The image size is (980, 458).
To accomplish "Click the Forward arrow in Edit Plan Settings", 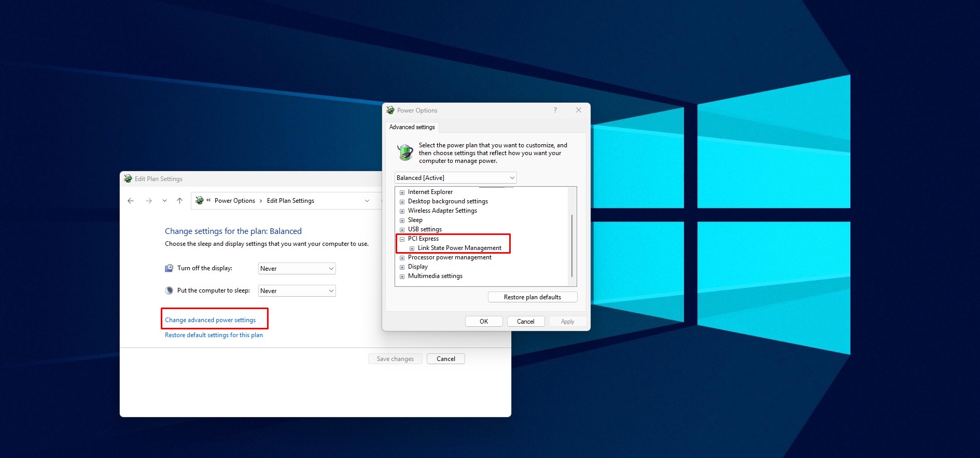I will click(x=149, y=201).
